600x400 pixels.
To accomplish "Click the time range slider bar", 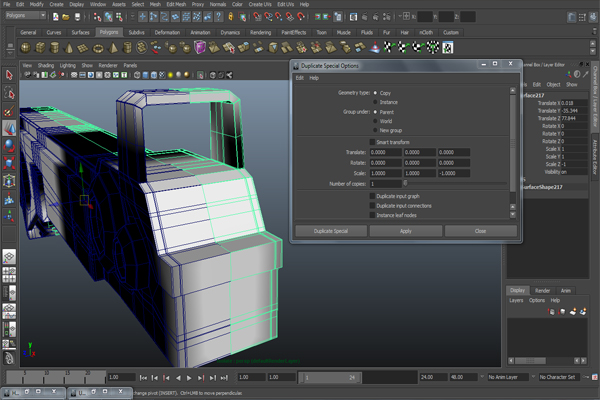I will (x=329, y=377).
